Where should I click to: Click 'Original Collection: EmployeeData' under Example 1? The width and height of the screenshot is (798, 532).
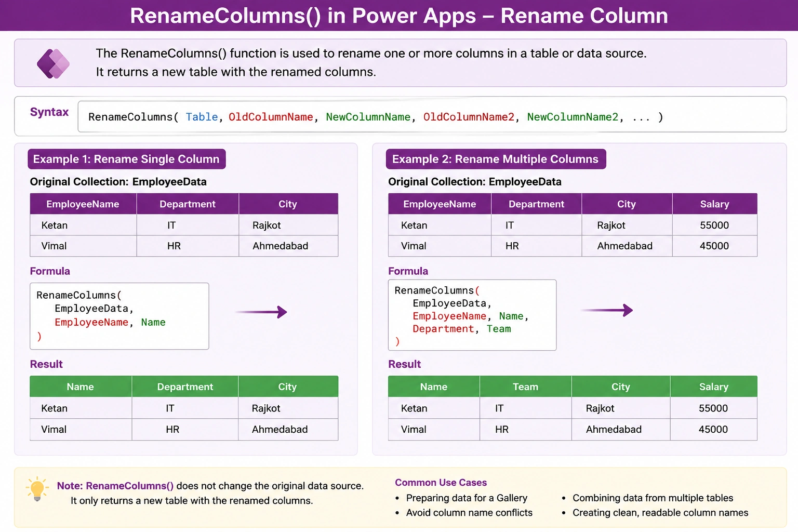[x=118, y=182]
